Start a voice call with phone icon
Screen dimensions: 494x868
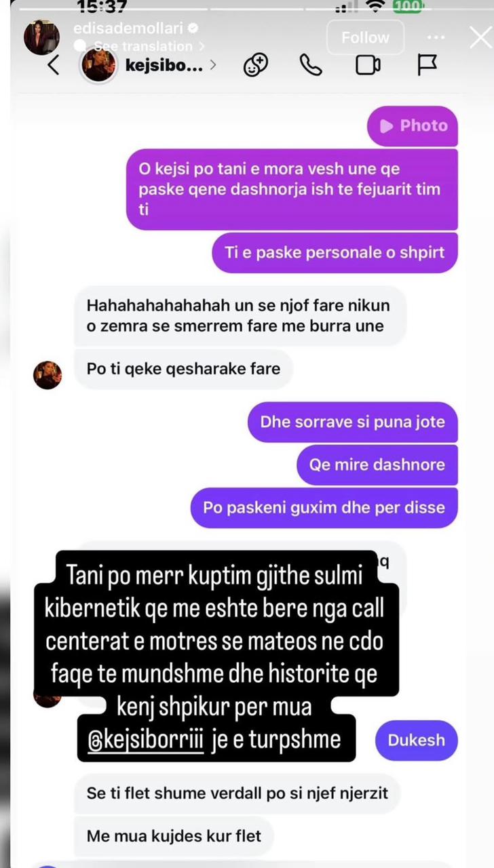(311, 65)
